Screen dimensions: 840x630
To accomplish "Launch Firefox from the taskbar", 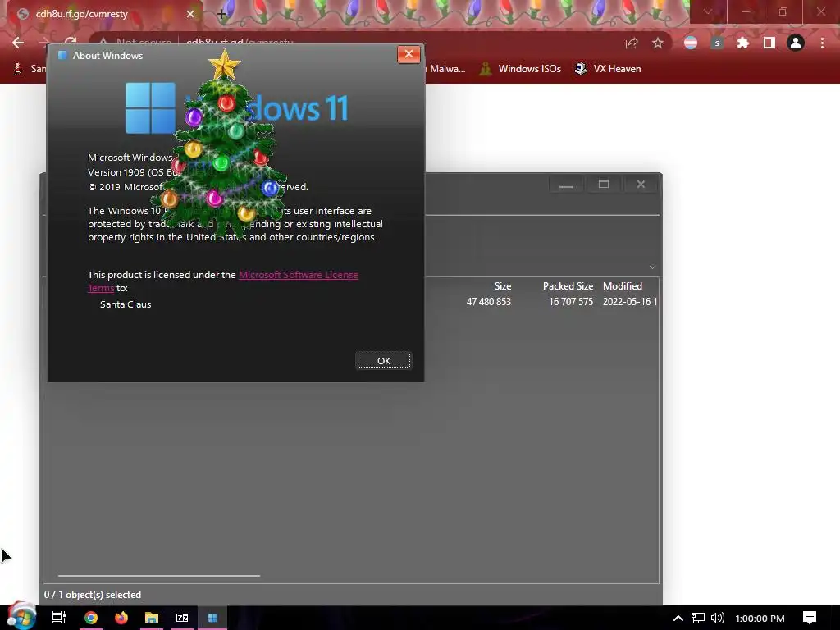I will click(x=121, y=618).
